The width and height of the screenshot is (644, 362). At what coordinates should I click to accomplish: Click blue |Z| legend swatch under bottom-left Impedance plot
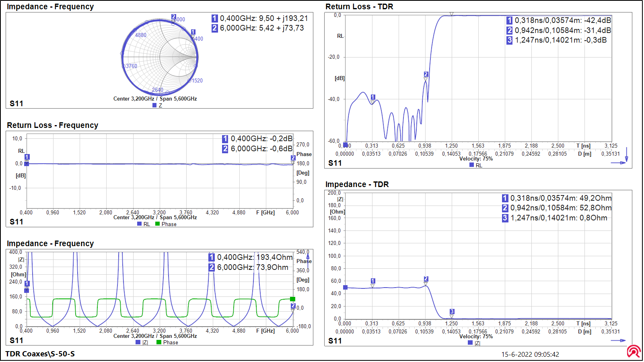[x=138, y=342]
